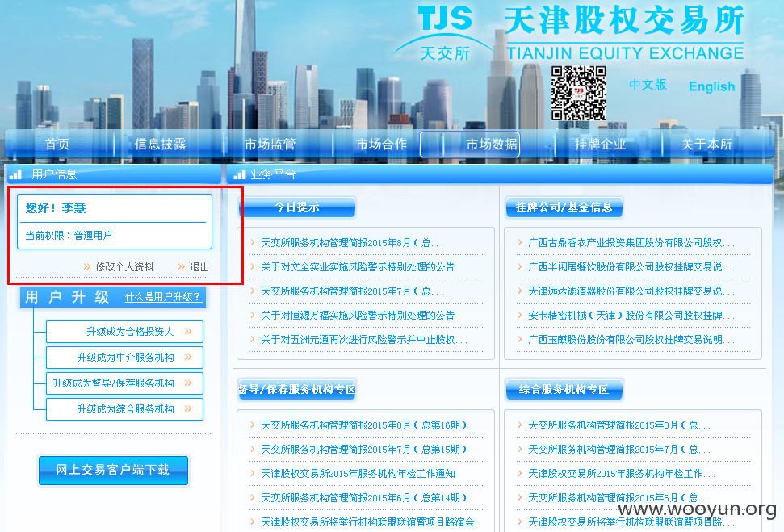Click bullet arrow before 广西玉麒股份 listing
The image size is (784, 532).
point(520,340)
